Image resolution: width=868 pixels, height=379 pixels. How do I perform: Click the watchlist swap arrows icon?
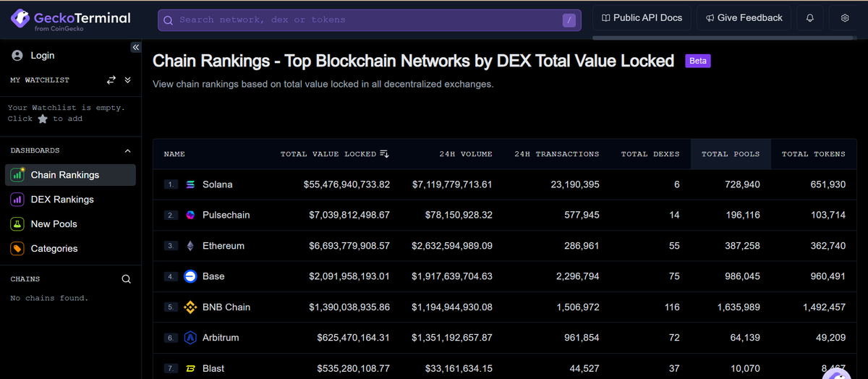(111, 80)
